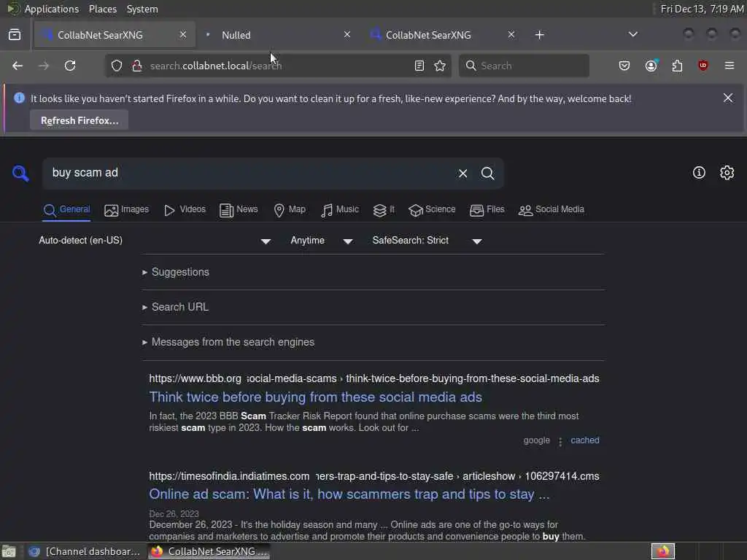Click the bbb.org result URL
Image resolution: width=747 pixels, height=560 pixels.
coord(374,378)
